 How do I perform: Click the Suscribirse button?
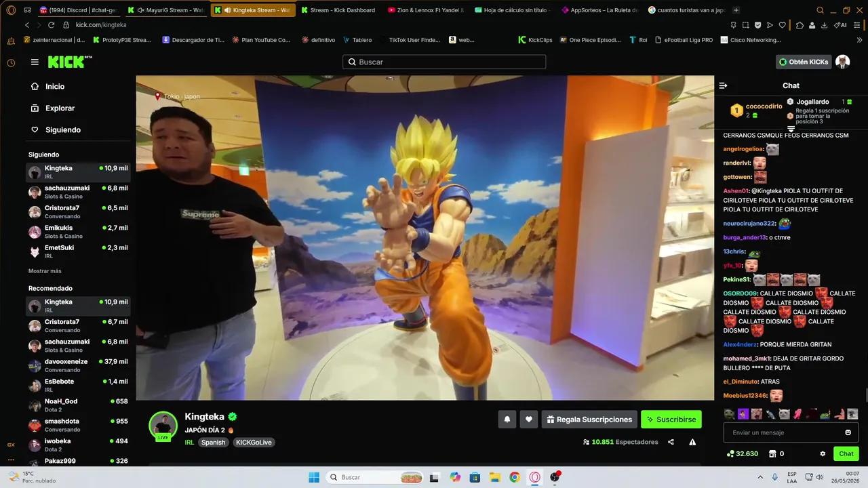coord(671,420)
